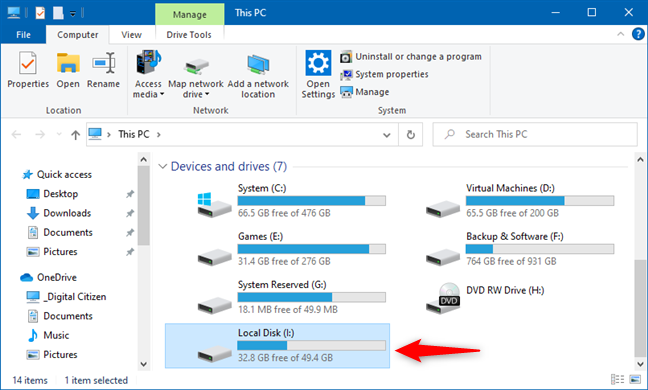Click the pin icon next to Downloads
The width and height of the screenshot is (648, 390).
[130, 213]
